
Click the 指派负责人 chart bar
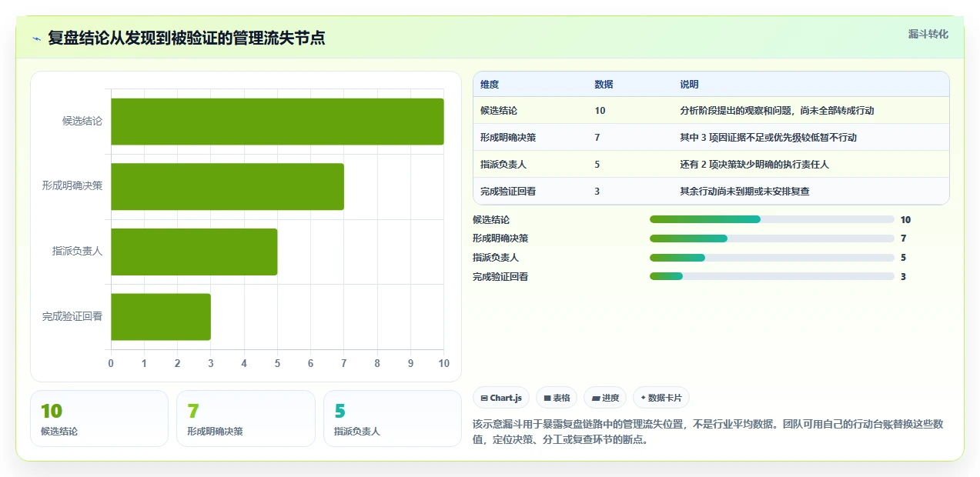point(194,252)
